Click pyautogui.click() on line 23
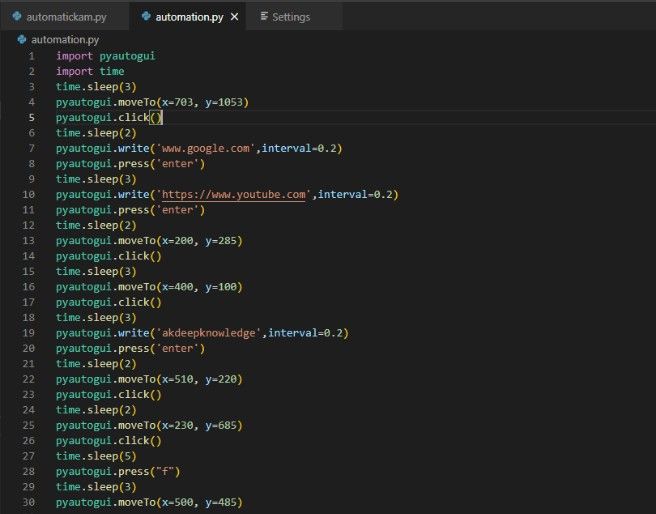Viewport: 656px width, 514px height. click(109, 394)
